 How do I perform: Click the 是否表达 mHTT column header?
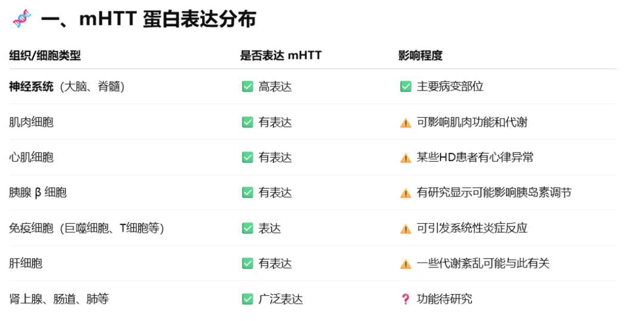point(280,56)
